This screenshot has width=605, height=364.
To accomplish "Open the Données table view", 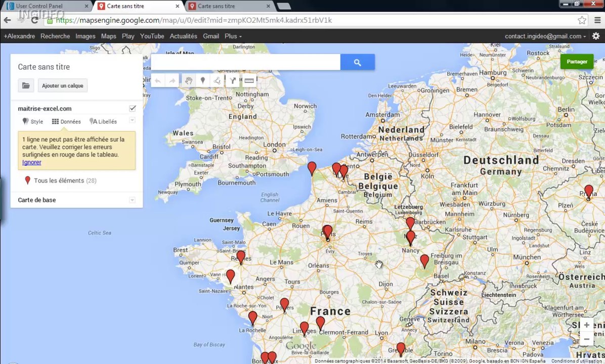I will 66,121.
